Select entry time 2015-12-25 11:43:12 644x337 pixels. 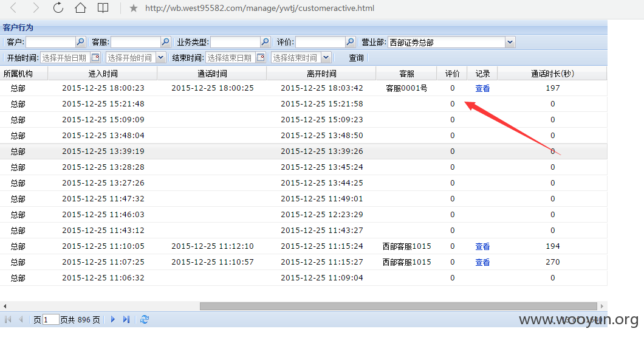103,230
